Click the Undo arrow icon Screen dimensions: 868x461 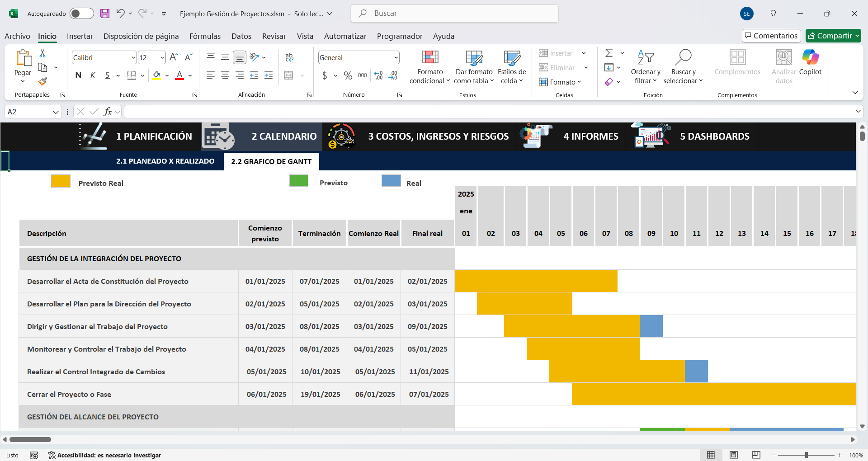click(120, 14)
